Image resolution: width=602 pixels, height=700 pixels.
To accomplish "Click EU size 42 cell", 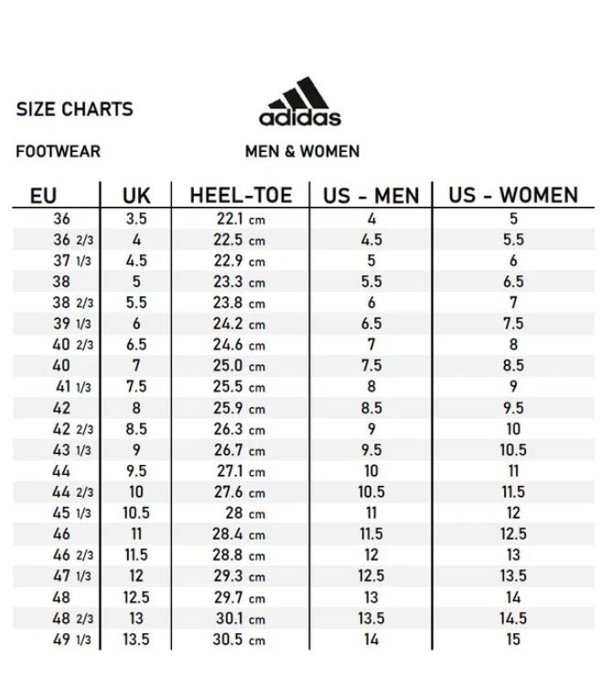I will (x=61, y=408).
